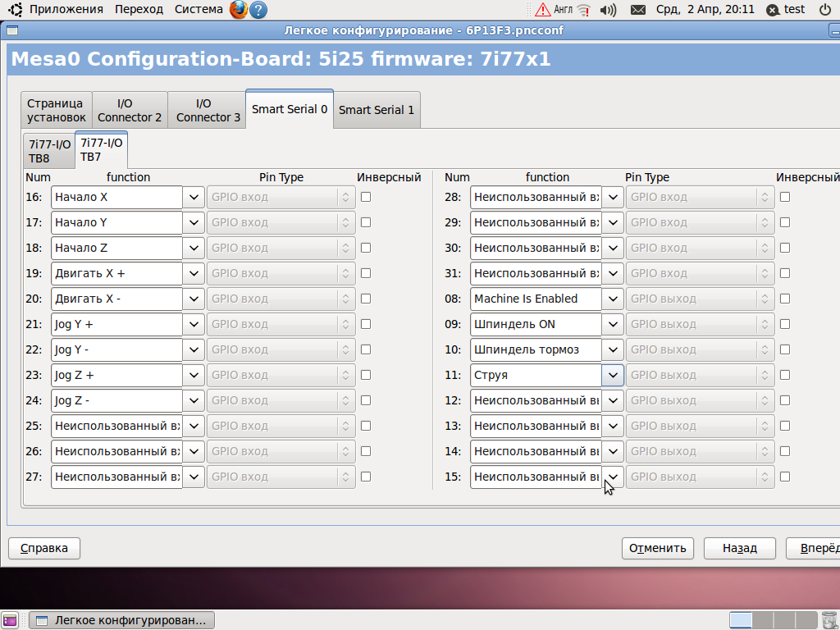Toggle Inverted checkbox for pin 13
Screen dimensions: 840x630
(x=785, y=426)
